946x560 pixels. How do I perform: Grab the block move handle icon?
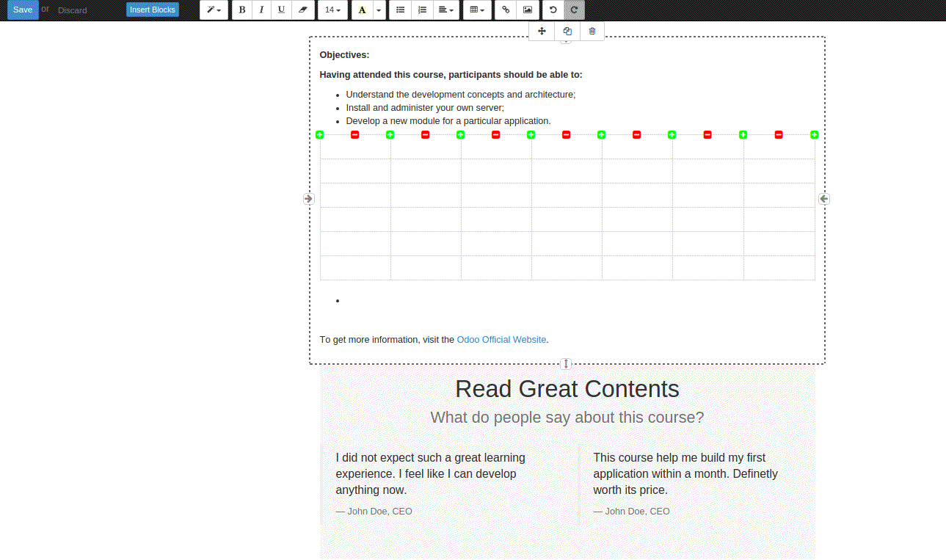pyautogui.click(x=542, y=31)
